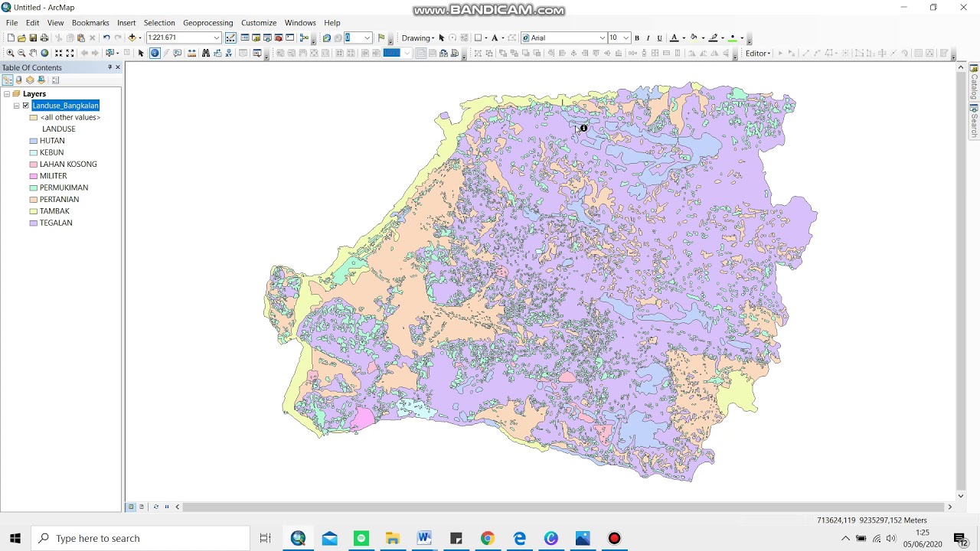Click the Add Data button

tap(132, 37)
